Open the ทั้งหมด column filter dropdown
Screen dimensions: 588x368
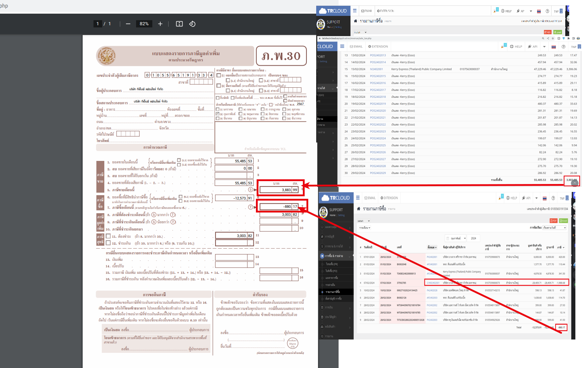pos(432,247)
